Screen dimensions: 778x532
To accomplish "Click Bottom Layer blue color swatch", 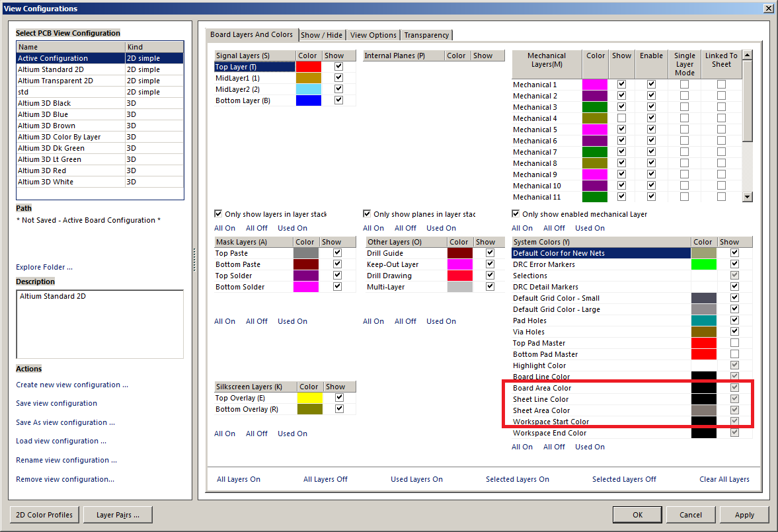I will click(309, 100).
